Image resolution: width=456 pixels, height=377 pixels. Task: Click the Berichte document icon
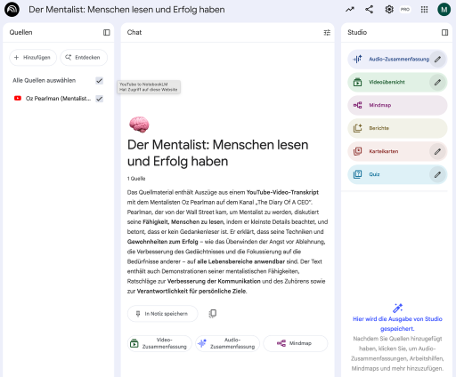(x=358, y=128)
